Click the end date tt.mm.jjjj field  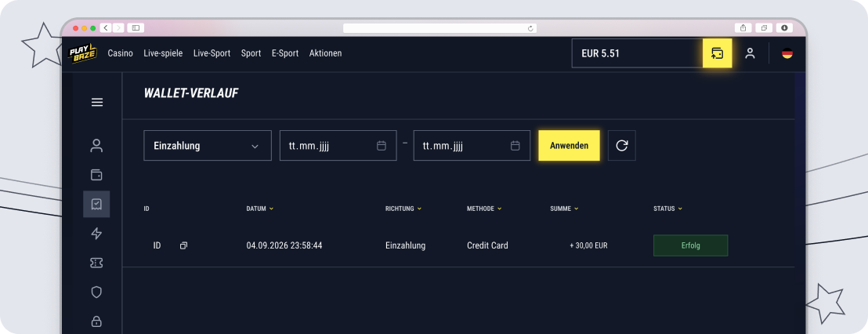pyautogui.click(x=472, y=146)
